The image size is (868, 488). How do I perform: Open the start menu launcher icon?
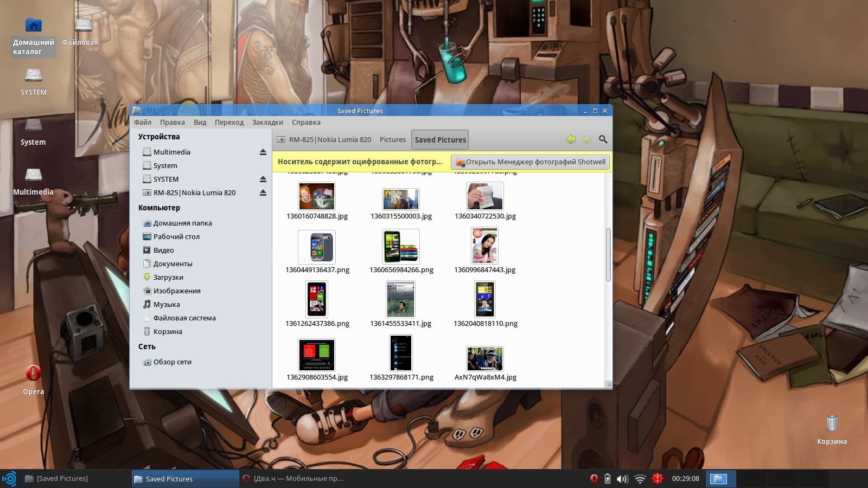[9, 479]
